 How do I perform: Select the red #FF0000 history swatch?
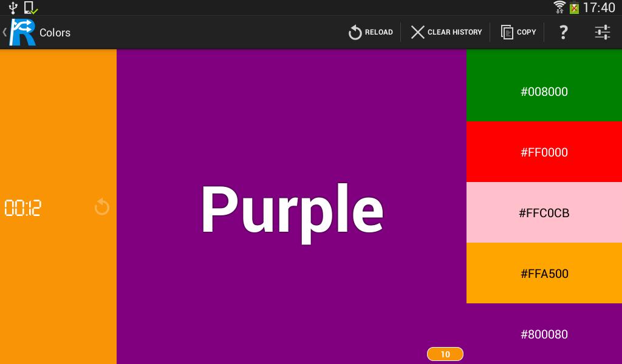(x=544, y=152)
